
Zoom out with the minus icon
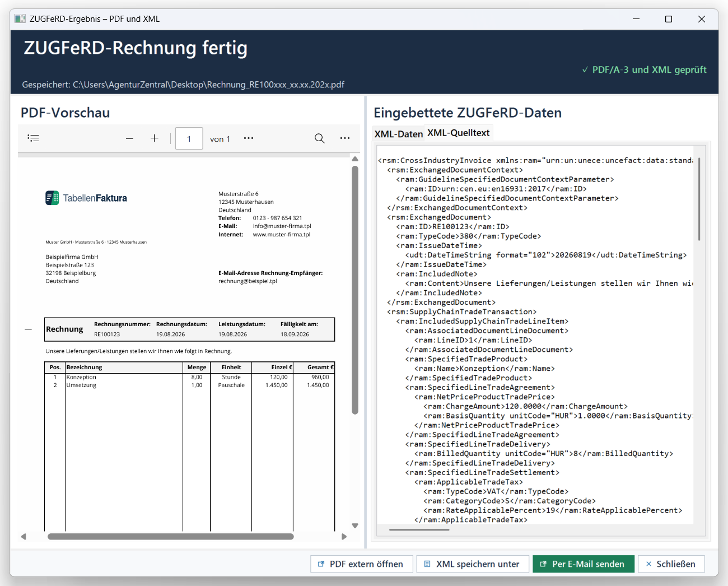129,138
